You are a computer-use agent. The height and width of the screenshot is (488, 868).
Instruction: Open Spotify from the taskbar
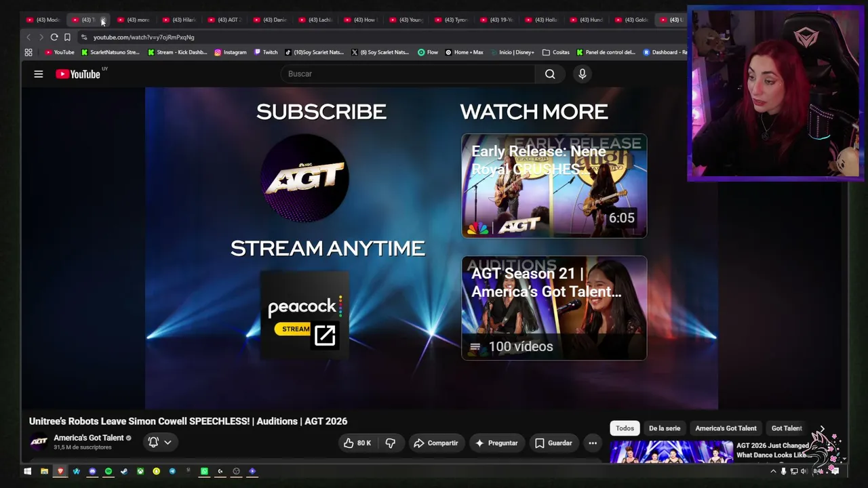108,471
